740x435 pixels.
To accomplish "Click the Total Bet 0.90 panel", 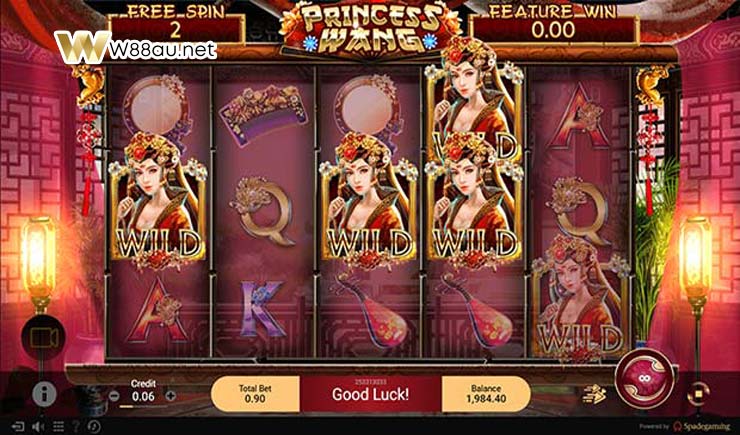I will pyautogui.click(x=255, y=394).
